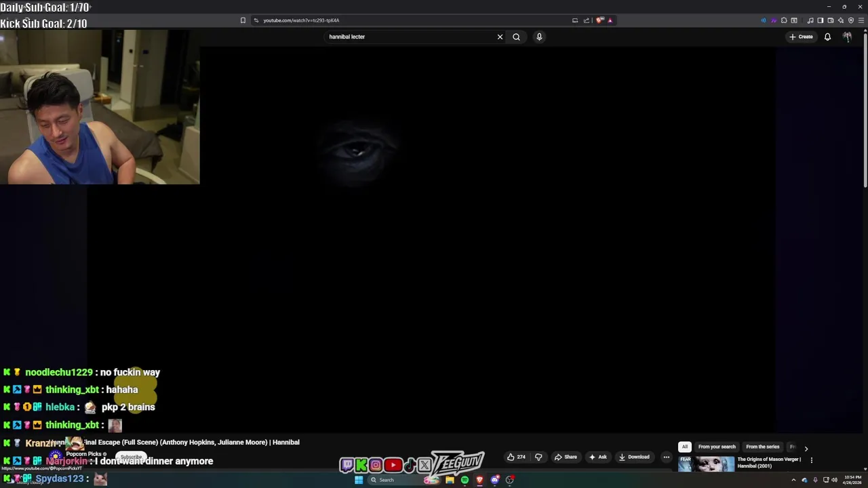The width and height of the screenshot is (868, 488).
Task: Switch to Brave browser in taskbar
Action: tap(479, 480)
